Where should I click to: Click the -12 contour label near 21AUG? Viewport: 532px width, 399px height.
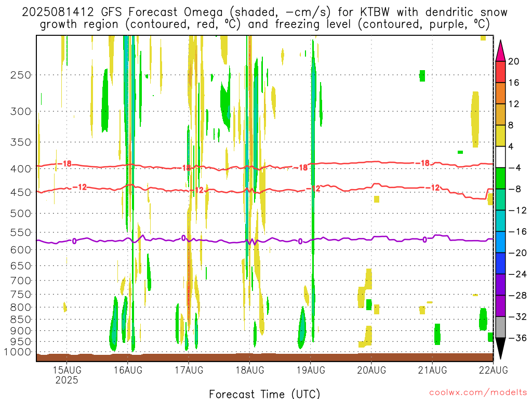[x=433, y=187]
